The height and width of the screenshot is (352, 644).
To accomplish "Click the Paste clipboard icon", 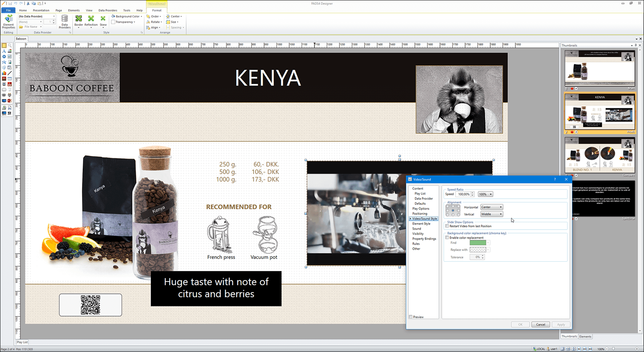I will pos(39,3).
